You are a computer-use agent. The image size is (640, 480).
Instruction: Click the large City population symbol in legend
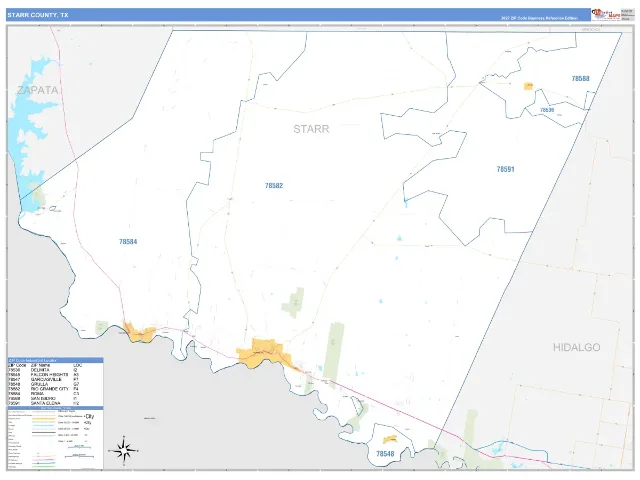[x=89, y=416]
